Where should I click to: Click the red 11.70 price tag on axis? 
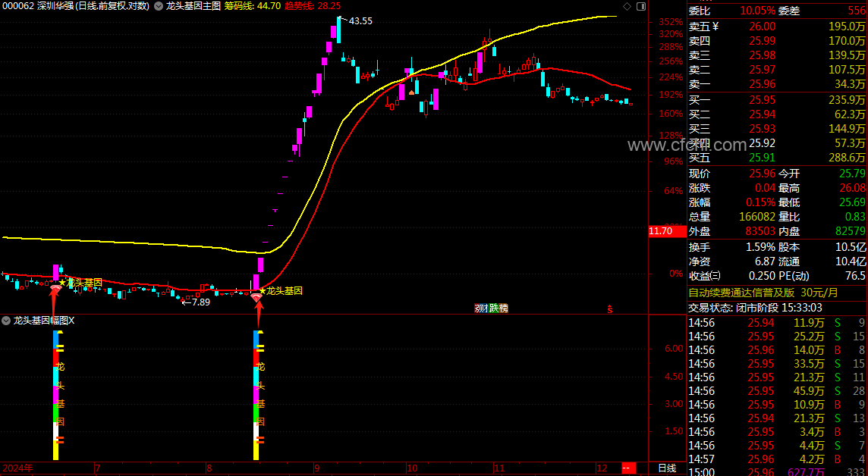(x=667, y=231)
